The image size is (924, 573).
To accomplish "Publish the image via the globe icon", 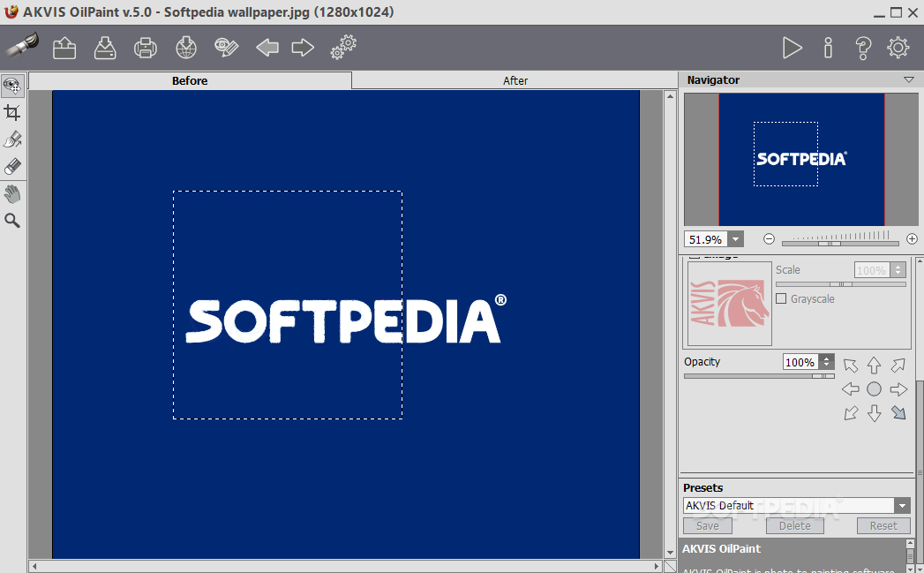I will tap(186, 48).
